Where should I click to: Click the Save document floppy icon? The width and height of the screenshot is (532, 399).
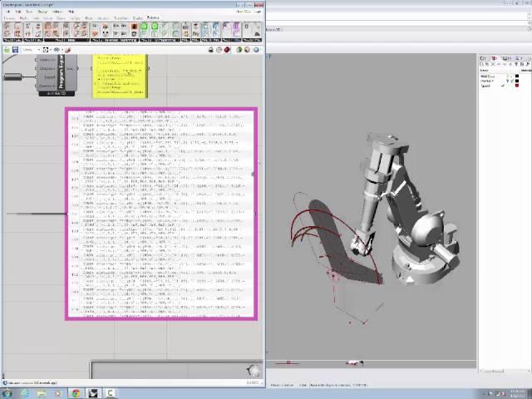pyautogui.click(x=15, y=50)
